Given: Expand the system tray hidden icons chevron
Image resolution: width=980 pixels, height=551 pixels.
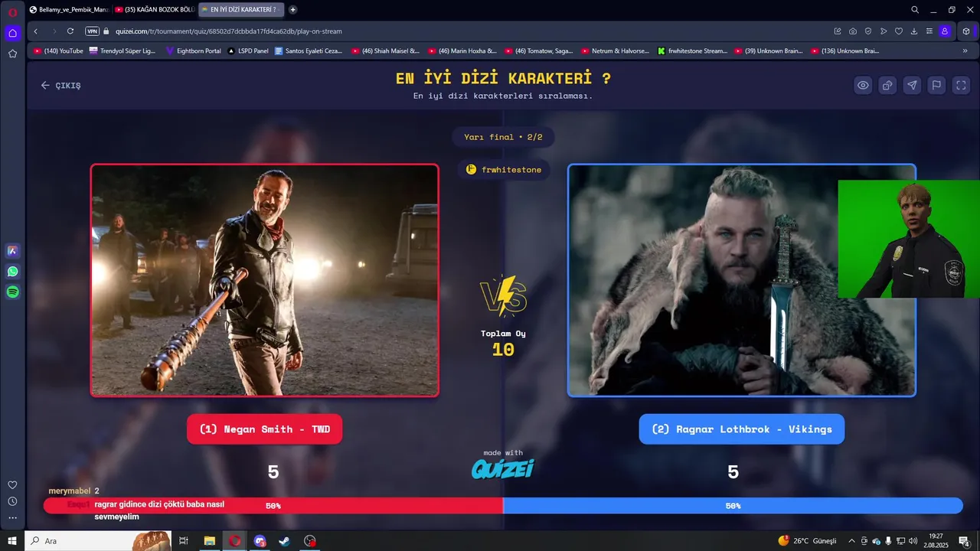Looking at the screenshot, I should click(851, 541).
